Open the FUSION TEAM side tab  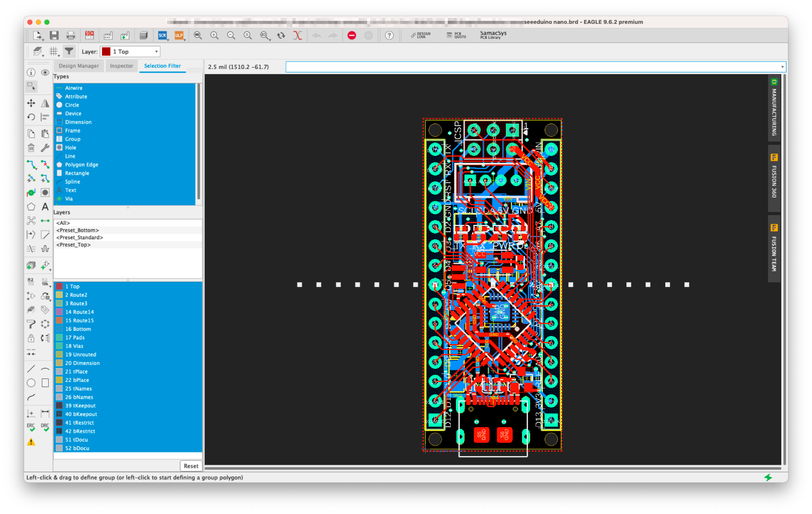point(774,249)
